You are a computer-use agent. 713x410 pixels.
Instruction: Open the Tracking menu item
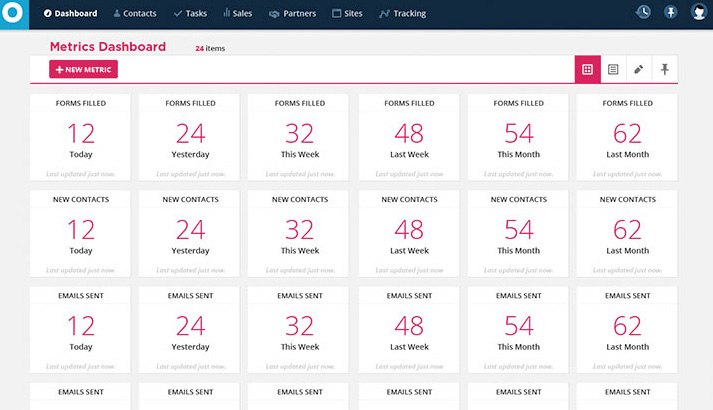pos(403,14)
